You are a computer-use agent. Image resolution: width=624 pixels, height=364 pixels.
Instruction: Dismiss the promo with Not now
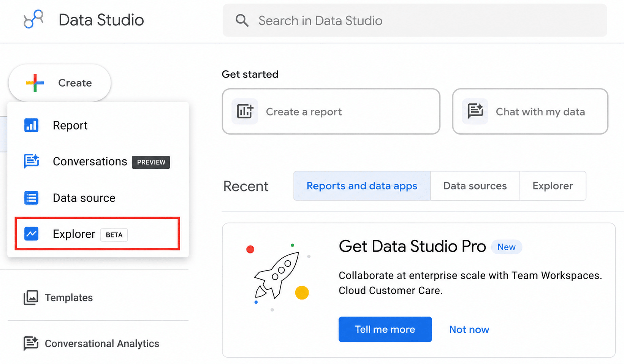[469, 329]
